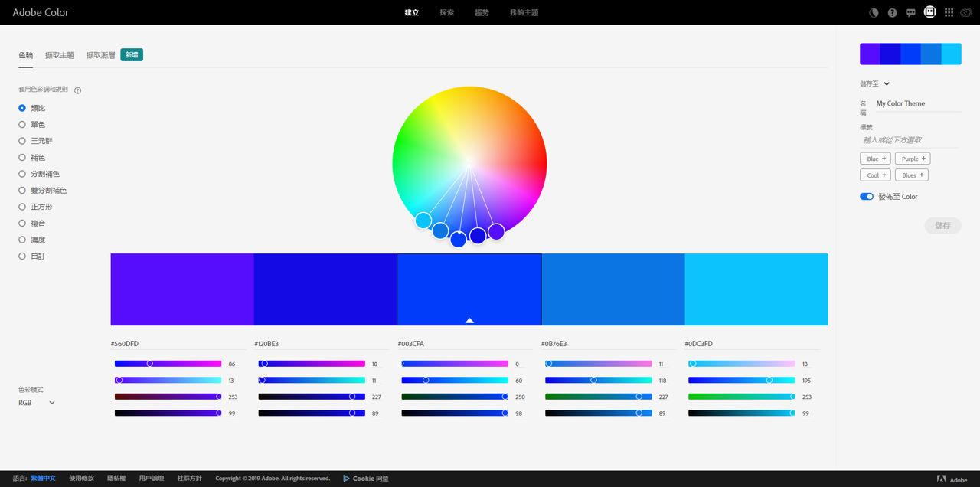This screenshot has width=980, height=487.
Task: Add the Blue tag
Action: coord(875,159)
